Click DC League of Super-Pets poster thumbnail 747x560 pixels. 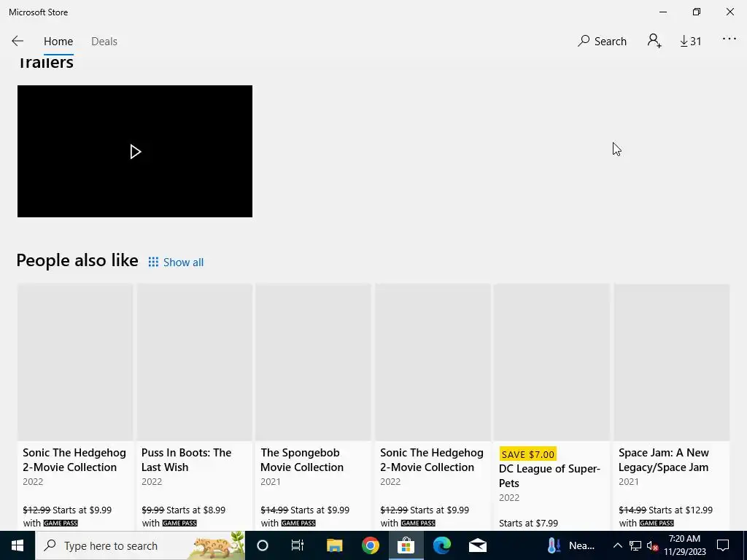[x=551, y=362]
